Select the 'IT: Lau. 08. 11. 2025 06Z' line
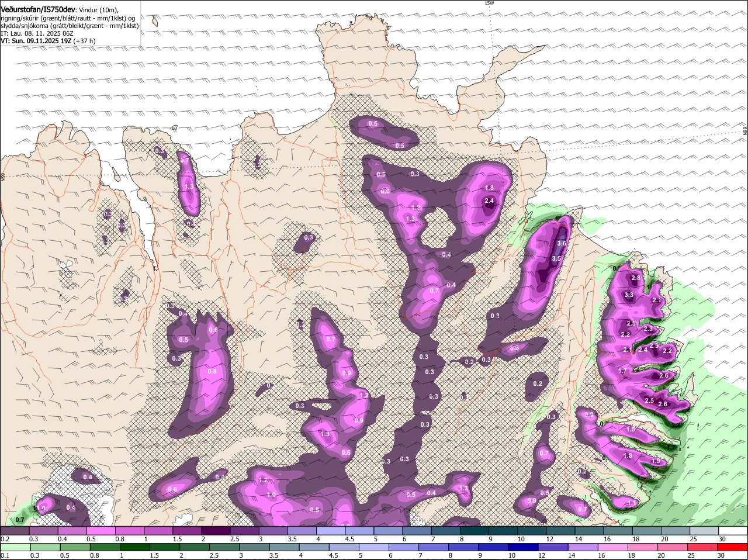748x560 pixels. click(37, 33)
